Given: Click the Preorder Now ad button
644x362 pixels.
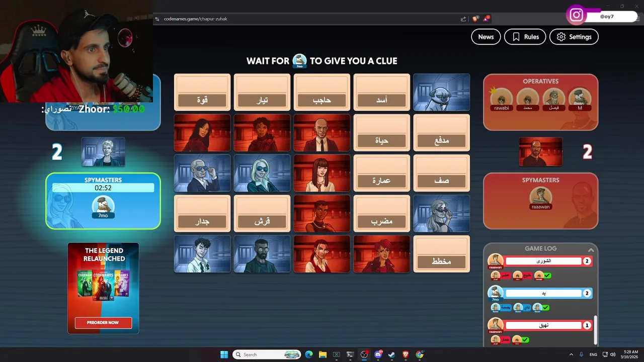Looking at the screenshot, I should [x=103, y=323].
